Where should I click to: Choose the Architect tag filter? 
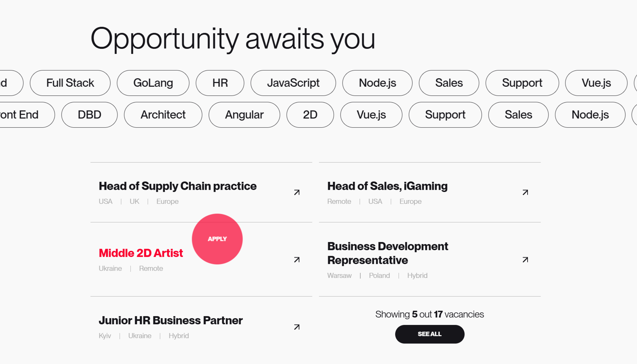pyautogui.click(x=163, y=115)
